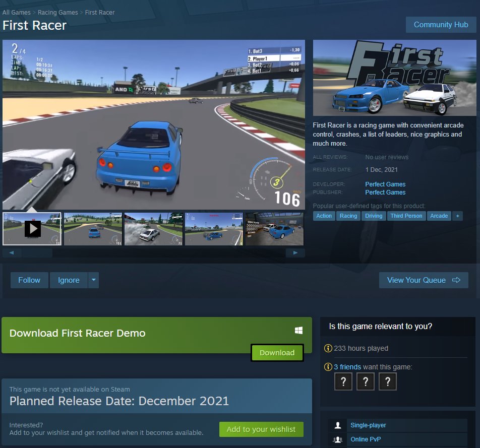The height and width of the screenshot is (448, 480).
Task: Play the trailer video thumbnail
Action: pos(32,229)
